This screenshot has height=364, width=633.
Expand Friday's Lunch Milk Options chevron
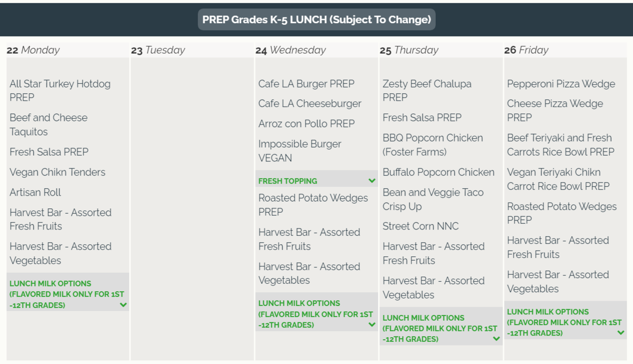[621, 333]
